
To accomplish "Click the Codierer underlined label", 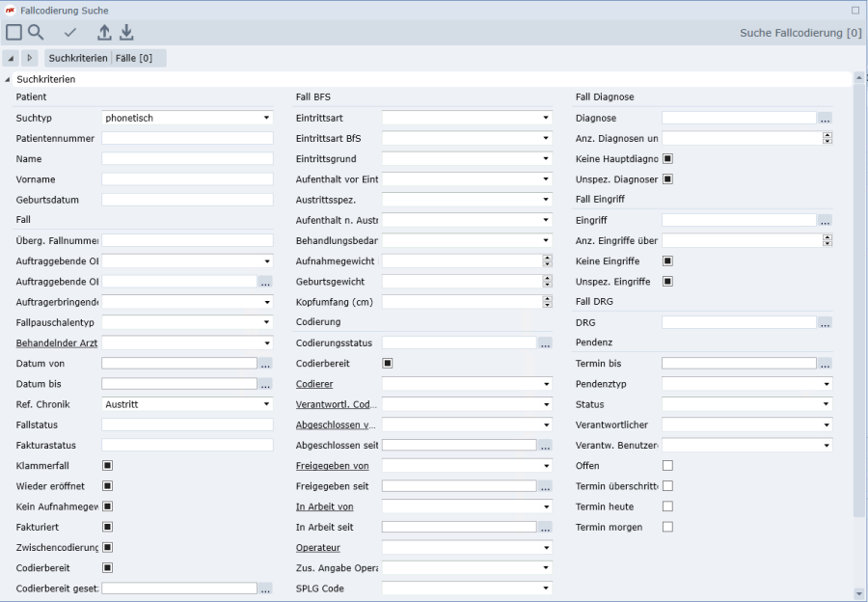I will [x=313, y=383].
